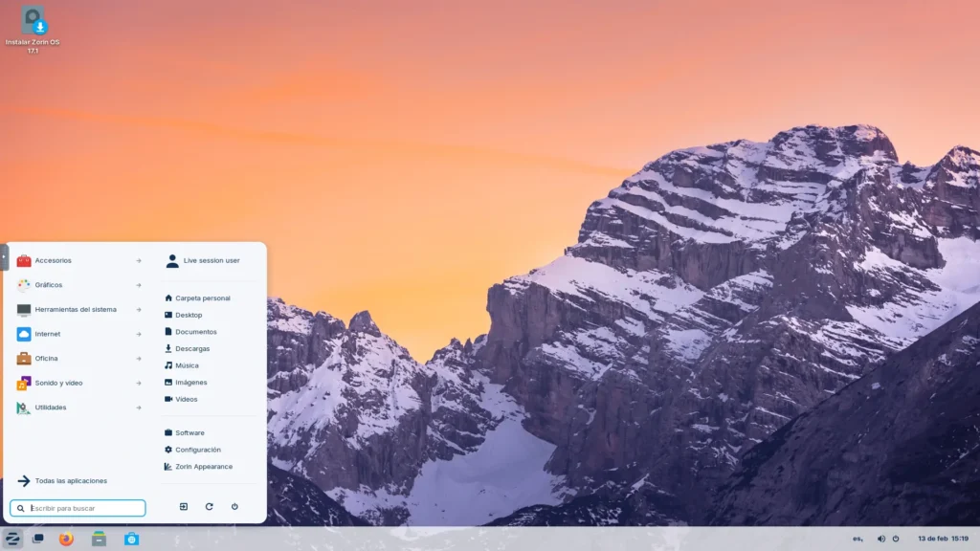Open the es keyboard layout selector
The height and width of the screenshot is (551, 980).
click(857, 539)
